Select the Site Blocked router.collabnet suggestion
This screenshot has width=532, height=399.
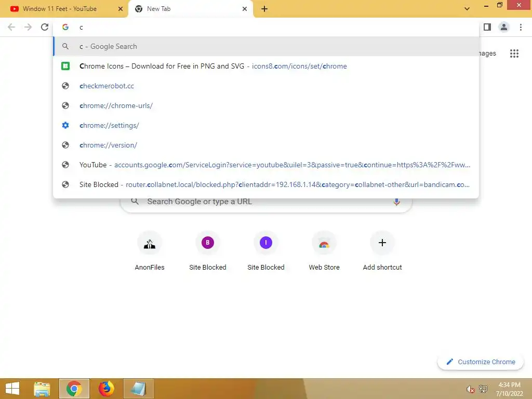(266, 184)
